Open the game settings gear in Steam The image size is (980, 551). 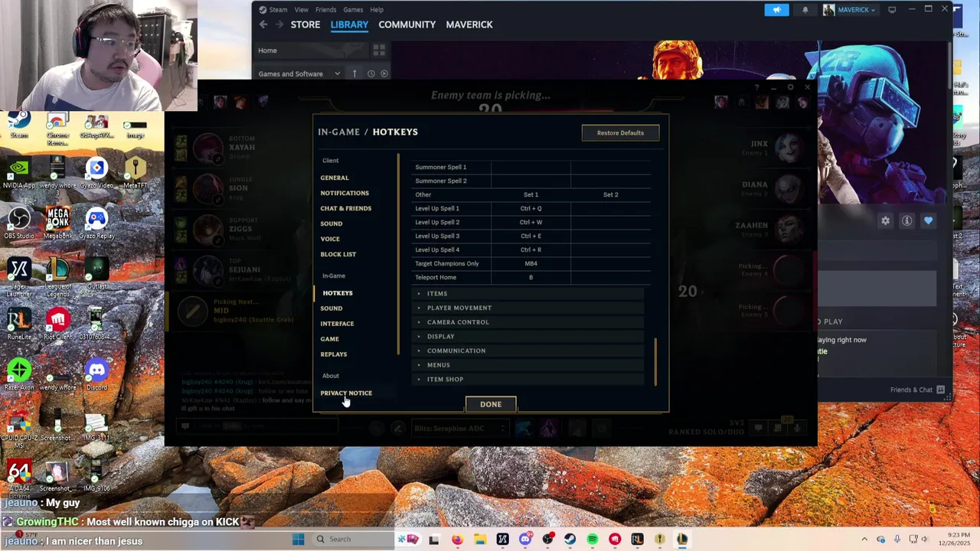(x=885, y=220)
